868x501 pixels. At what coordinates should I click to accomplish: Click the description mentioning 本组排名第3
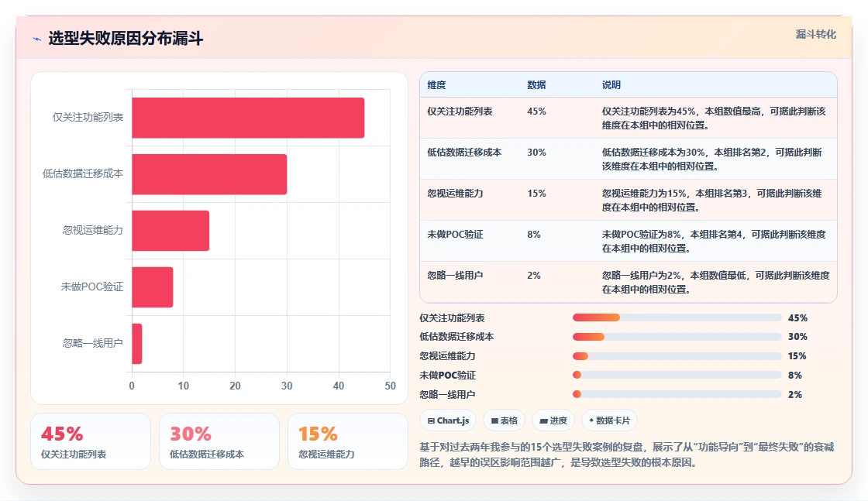point(712,200)
